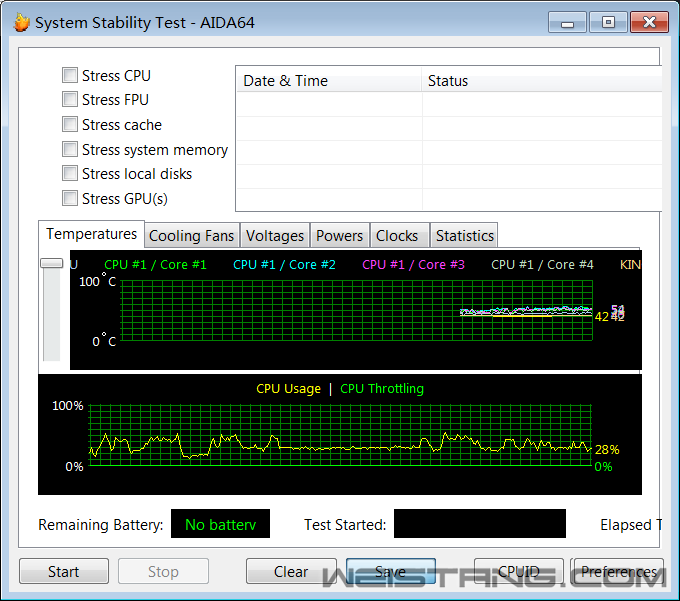Screen dimensions: 680x601
Task: Click the temperature graph vertical slider handle
Action: pyautogui.click(x=51, y=263)
